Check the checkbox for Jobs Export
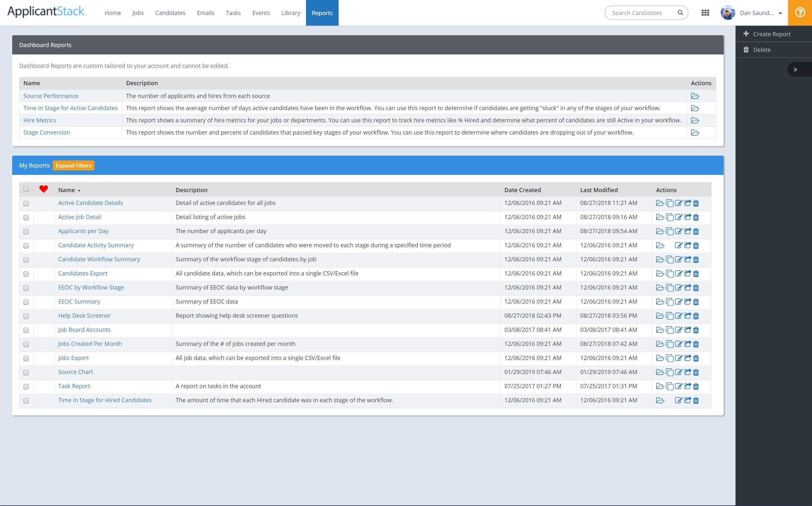This screenshot has width=812, height=506. pyautogui.click(x=26, y=358)
